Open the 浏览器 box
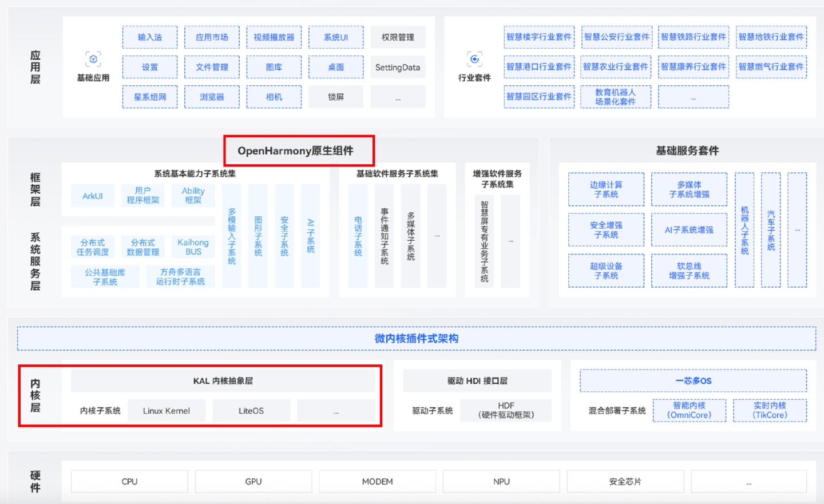 coord(212,97)
